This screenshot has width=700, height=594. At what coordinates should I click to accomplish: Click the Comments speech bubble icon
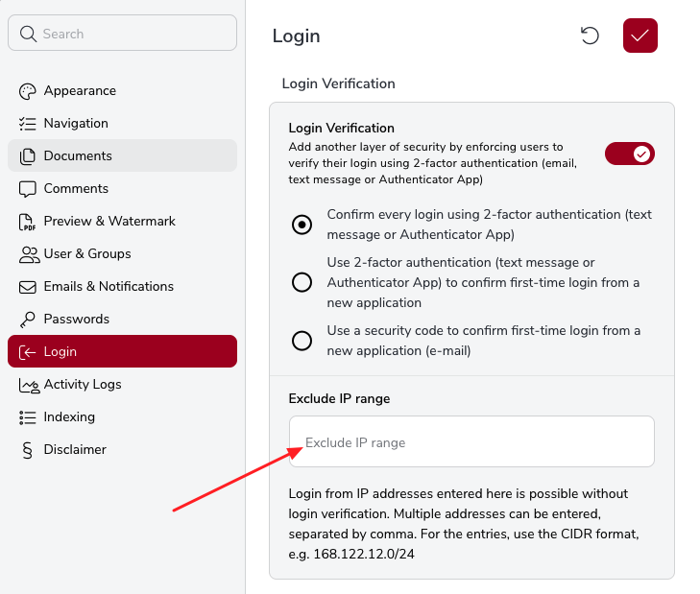pos(27,189)
